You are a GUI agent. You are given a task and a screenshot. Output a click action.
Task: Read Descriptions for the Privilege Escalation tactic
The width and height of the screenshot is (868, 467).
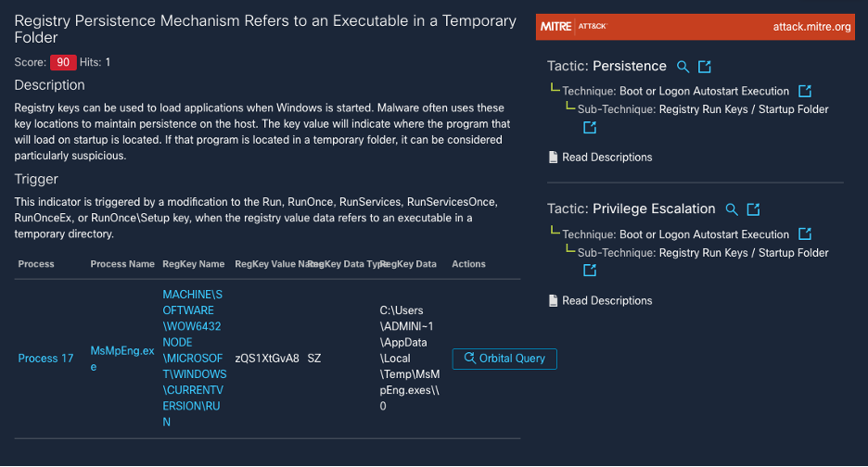click(606, 300)
